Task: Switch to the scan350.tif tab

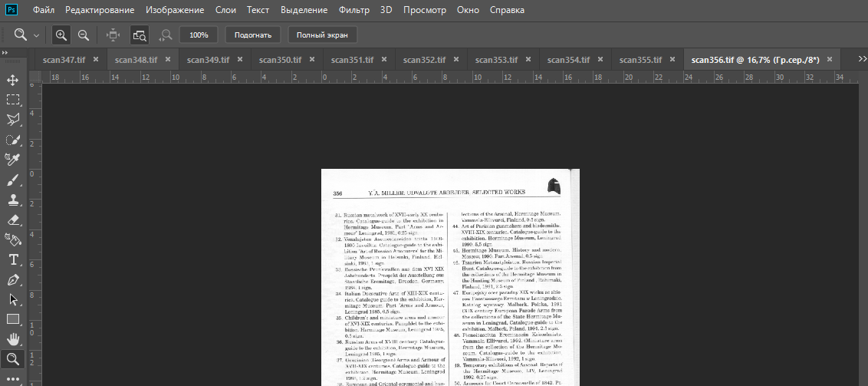Action: (280, 59)
